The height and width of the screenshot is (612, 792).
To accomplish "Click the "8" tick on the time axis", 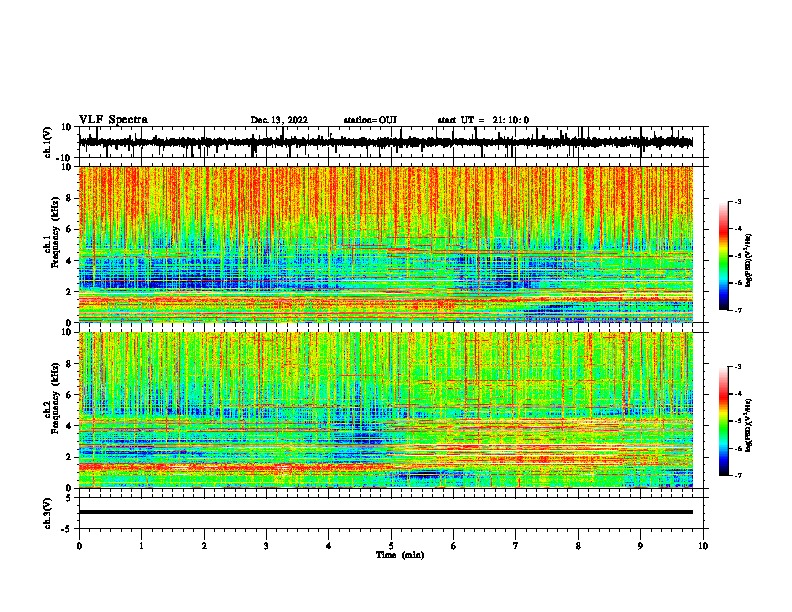I will (x=578, y=546).
